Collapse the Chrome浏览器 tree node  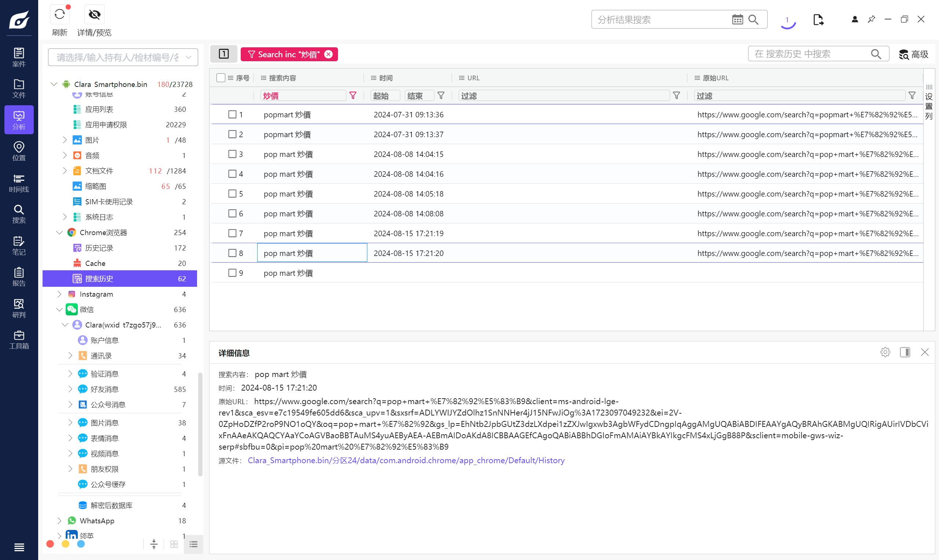[59, 233]
